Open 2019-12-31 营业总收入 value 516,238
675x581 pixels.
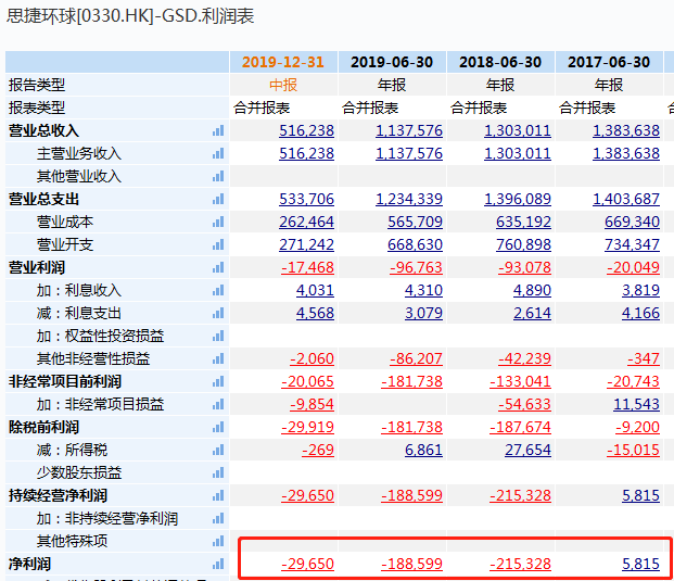(306, 131)
